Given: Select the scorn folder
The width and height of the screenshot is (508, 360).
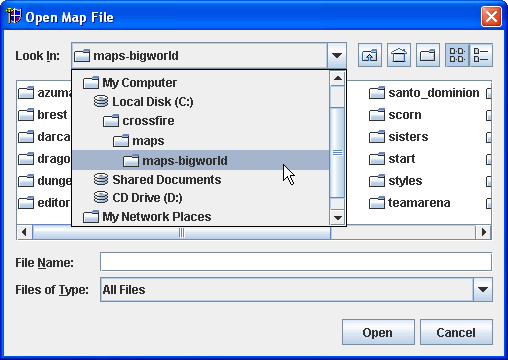Looking at the screenshot, I should pyautogui.click(x=395, y=115).
